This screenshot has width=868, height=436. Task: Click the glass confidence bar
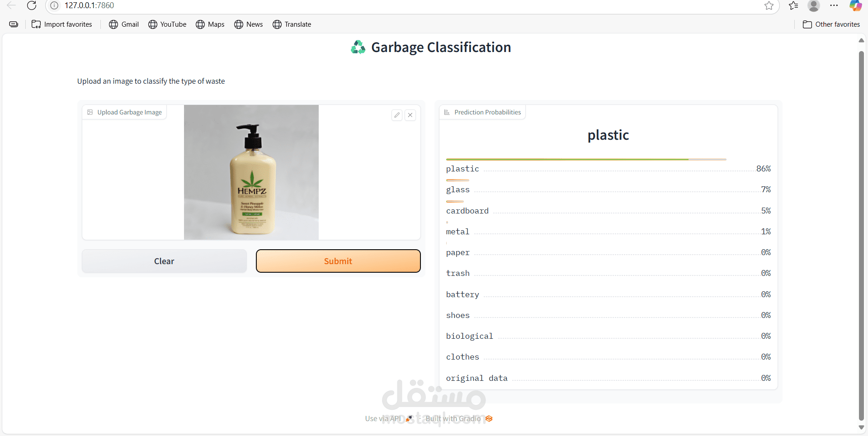[458, 180]
